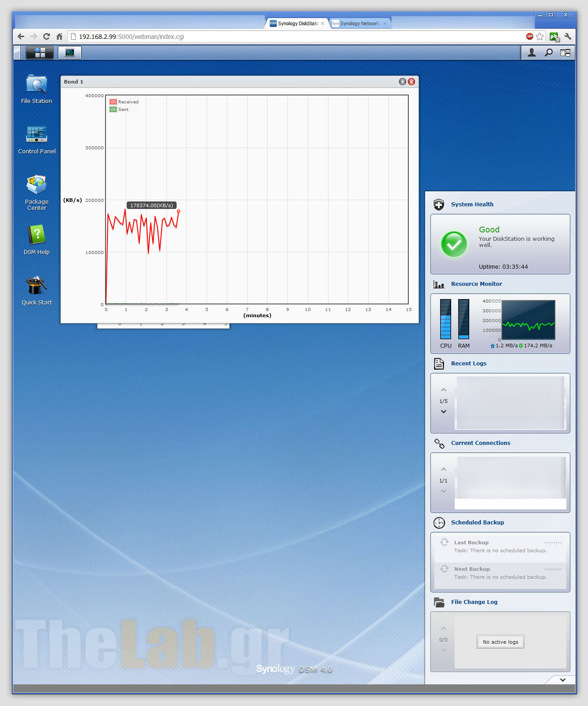
Task: Click the CPU usage bar
Action: pos(445,319)
